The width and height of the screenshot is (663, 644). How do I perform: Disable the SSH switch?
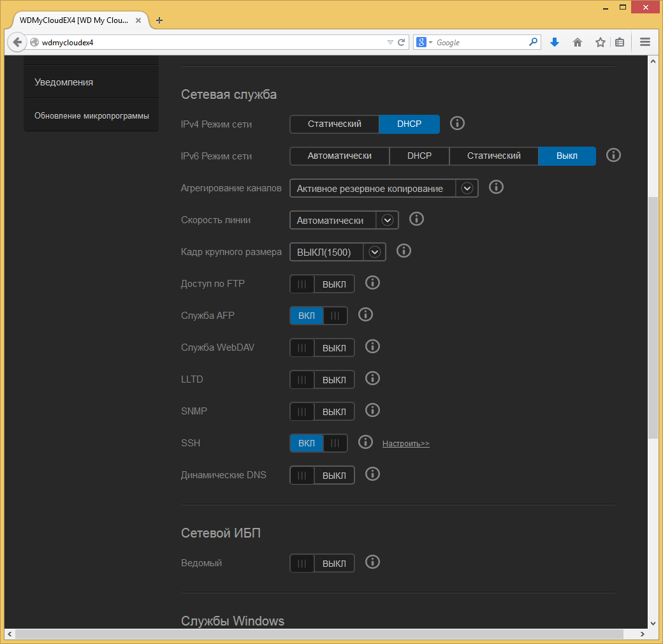coord(318,443)
